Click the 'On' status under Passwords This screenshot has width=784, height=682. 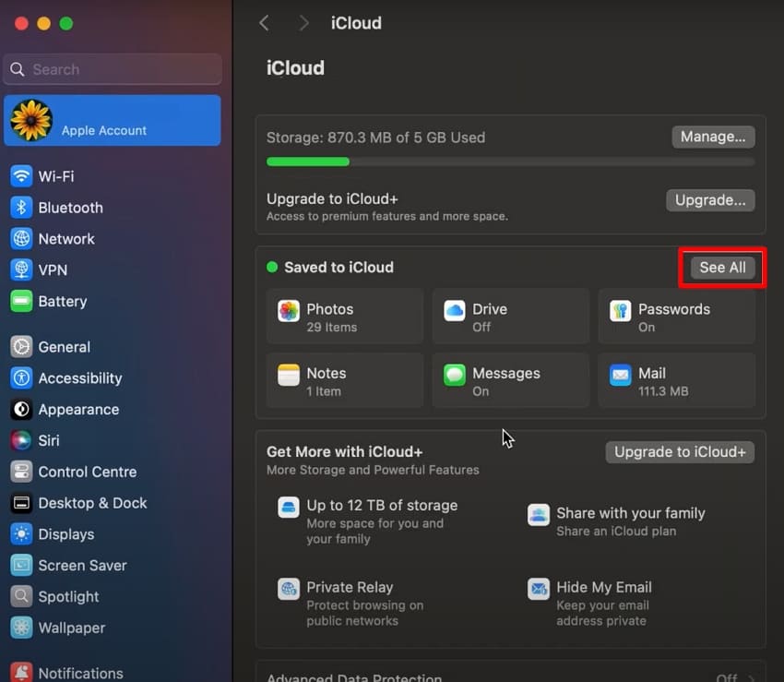[x=647, y=328]
